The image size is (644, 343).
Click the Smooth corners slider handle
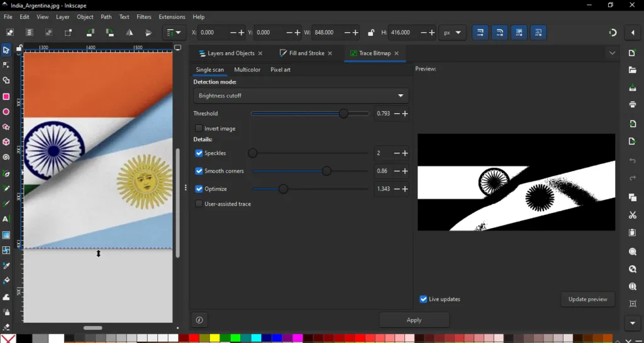pyautogui.click(x=326, y=171)
